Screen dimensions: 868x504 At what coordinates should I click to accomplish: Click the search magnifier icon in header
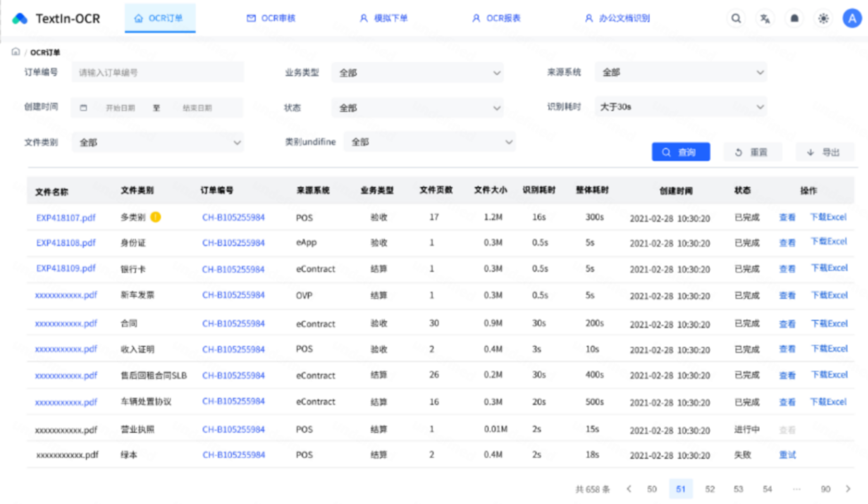(735, 18)
